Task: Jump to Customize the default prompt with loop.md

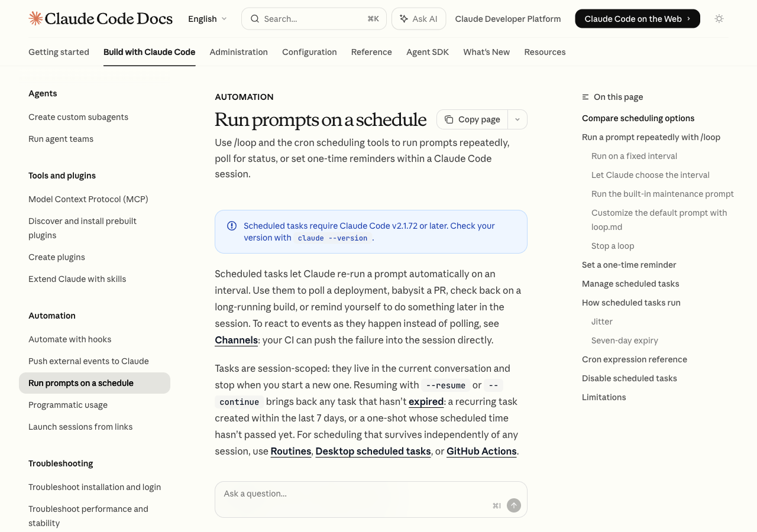Action: tap(659, 220)
